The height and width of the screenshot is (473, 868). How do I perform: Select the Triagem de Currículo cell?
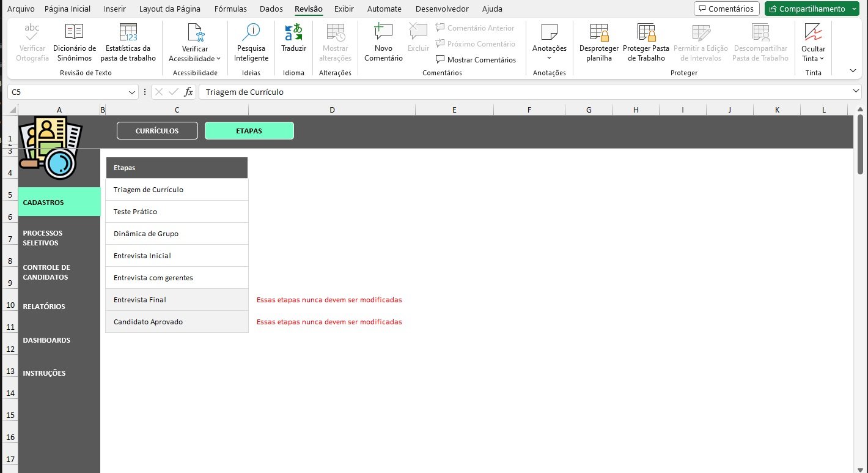click(x=177, y=190)
